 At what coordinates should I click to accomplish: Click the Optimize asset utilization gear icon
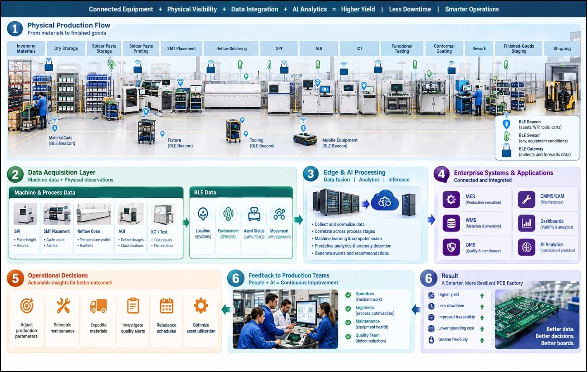201,306
